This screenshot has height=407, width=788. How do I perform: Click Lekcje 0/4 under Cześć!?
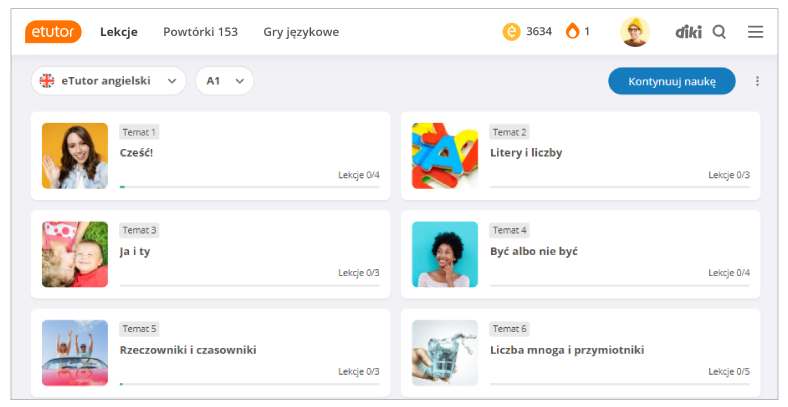[359, 175]
